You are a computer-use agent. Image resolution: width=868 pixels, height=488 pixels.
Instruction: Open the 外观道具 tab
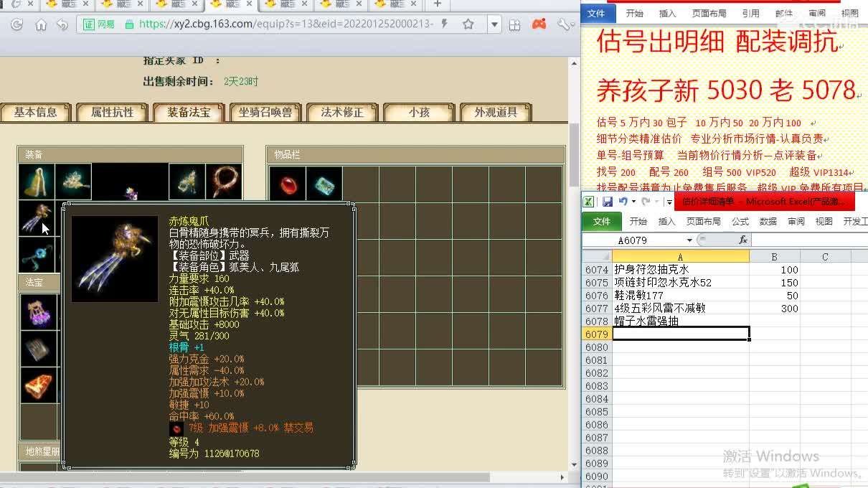coord(496,113)
